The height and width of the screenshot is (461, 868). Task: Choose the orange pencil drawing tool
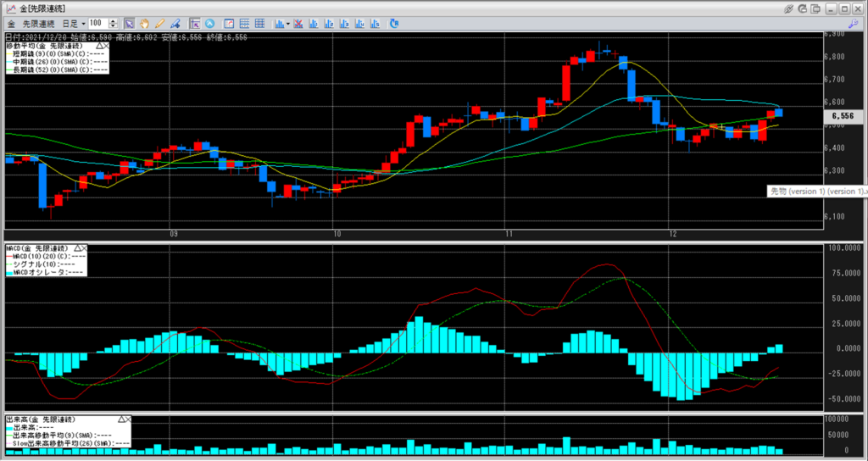point(159,23)
